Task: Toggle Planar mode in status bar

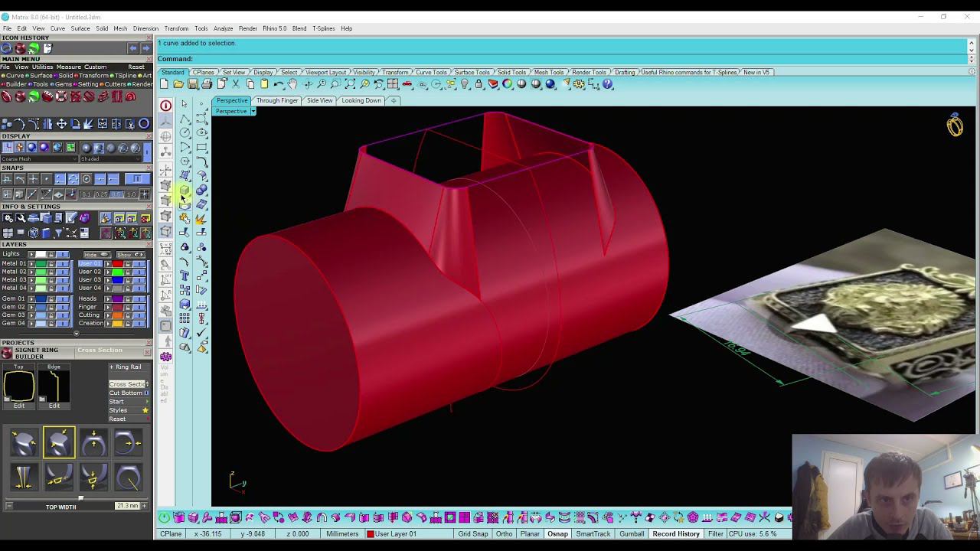Action: [530, 534]
